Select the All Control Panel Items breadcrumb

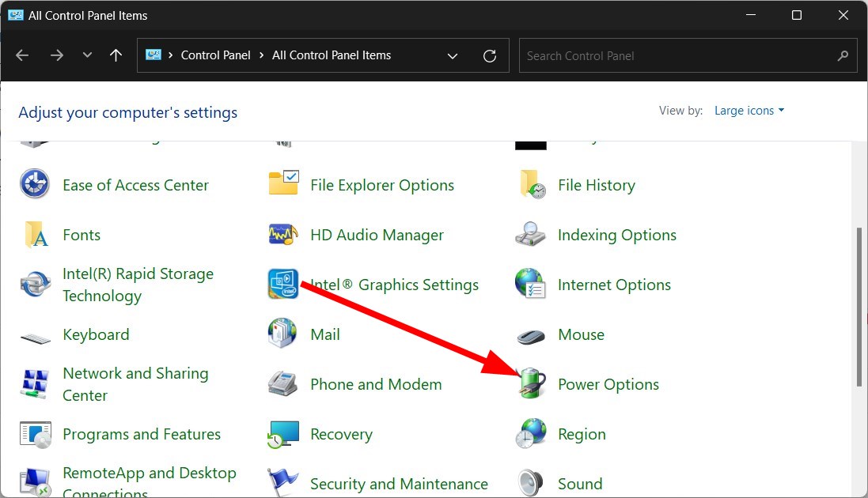[x=332, y=55]
